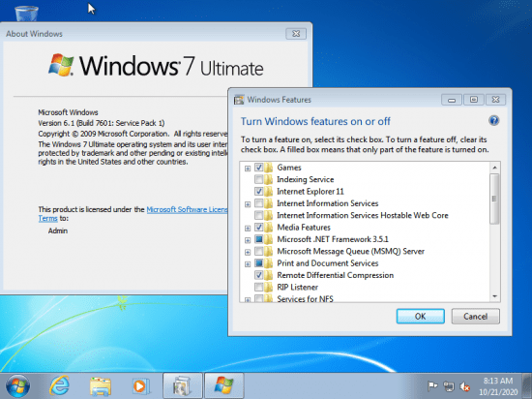
Task: Open Windows Media Player taskbar icon
Action: click(140, 386)
